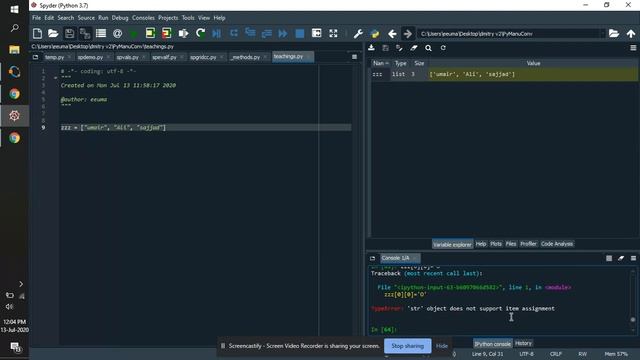
Task: Create a new file with toolbar icon
Action: pyautogui.click(x=37, y=33)
